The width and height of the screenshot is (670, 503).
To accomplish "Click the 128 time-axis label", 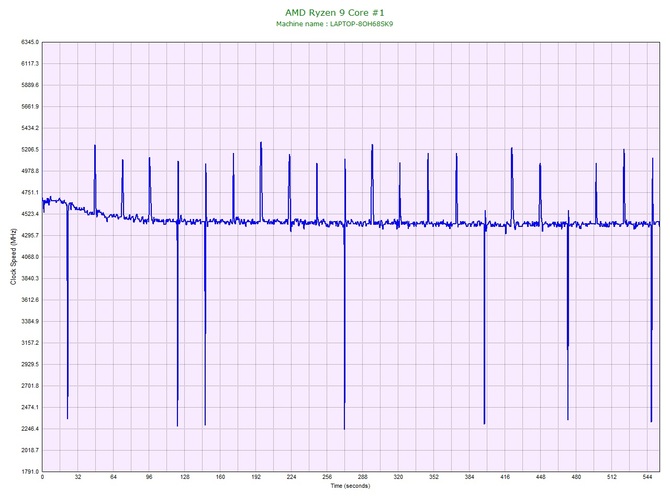I will click(185, 477).
